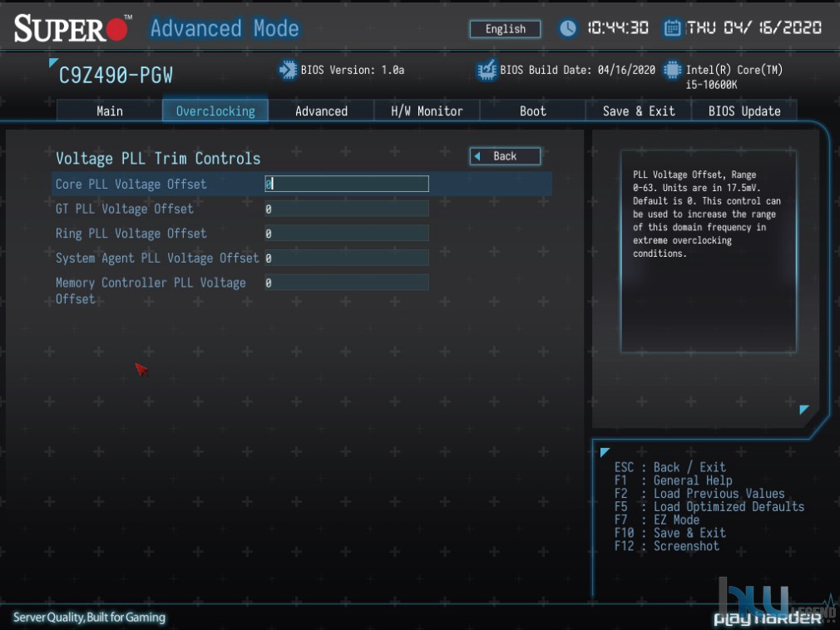The image size is (840, 630).
Task: Click the Advanced Mode title
Action: [225, 28]
